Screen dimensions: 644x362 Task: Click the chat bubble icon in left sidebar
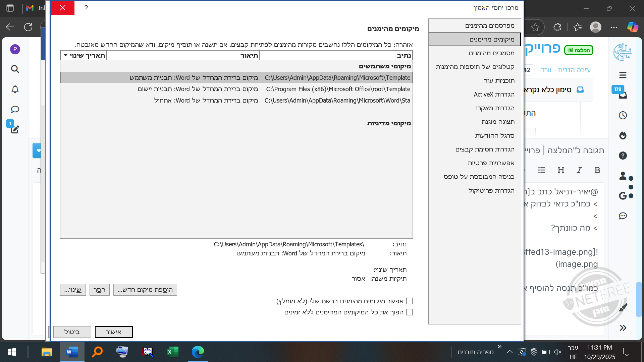point(15,109)
